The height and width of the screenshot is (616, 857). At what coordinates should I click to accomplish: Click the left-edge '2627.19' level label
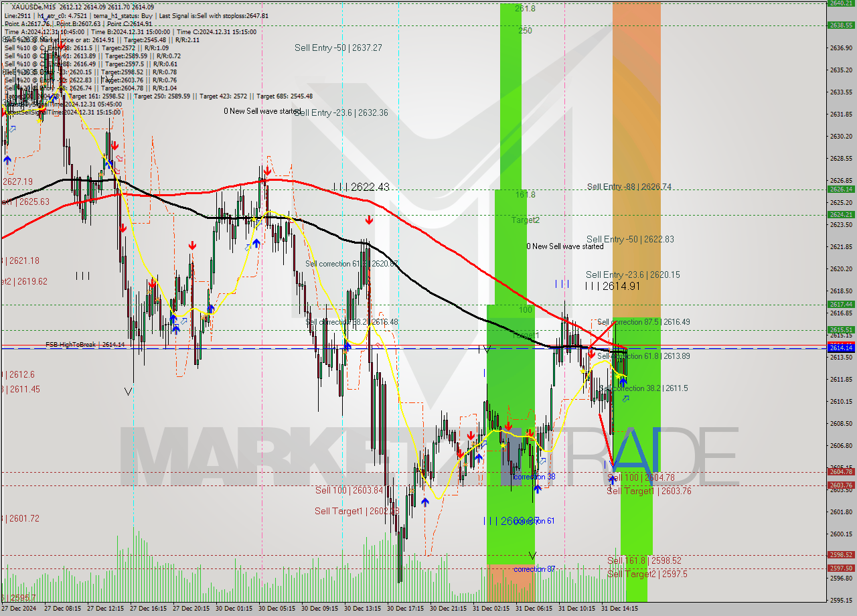(x=17, y=181)
